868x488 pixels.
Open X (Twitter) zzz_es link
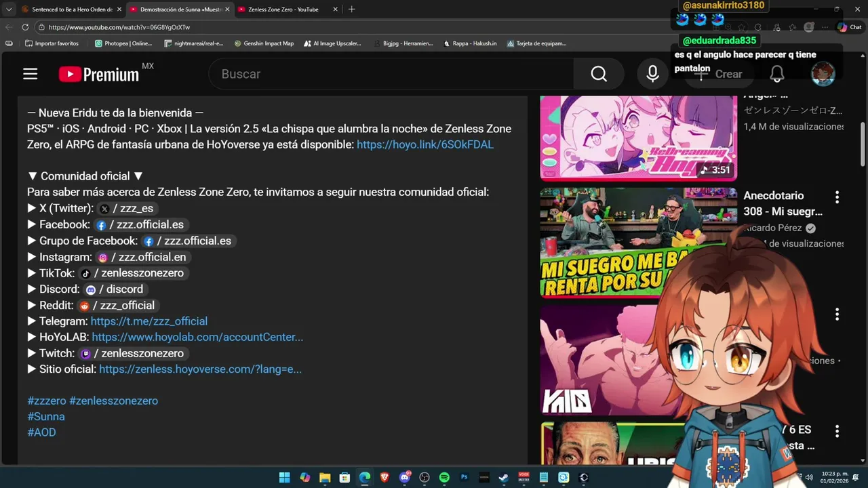click(x=128, y=209)
